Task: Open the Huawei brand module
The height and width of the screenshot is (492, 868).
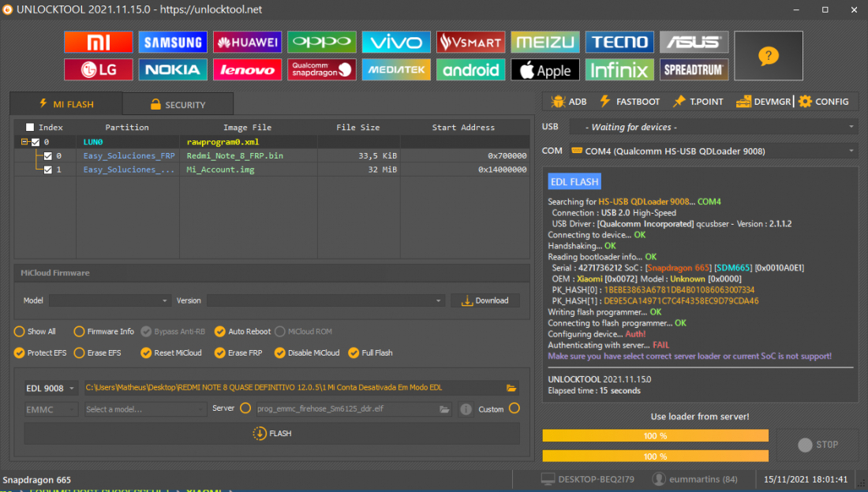Action: [x=247, y=42]
